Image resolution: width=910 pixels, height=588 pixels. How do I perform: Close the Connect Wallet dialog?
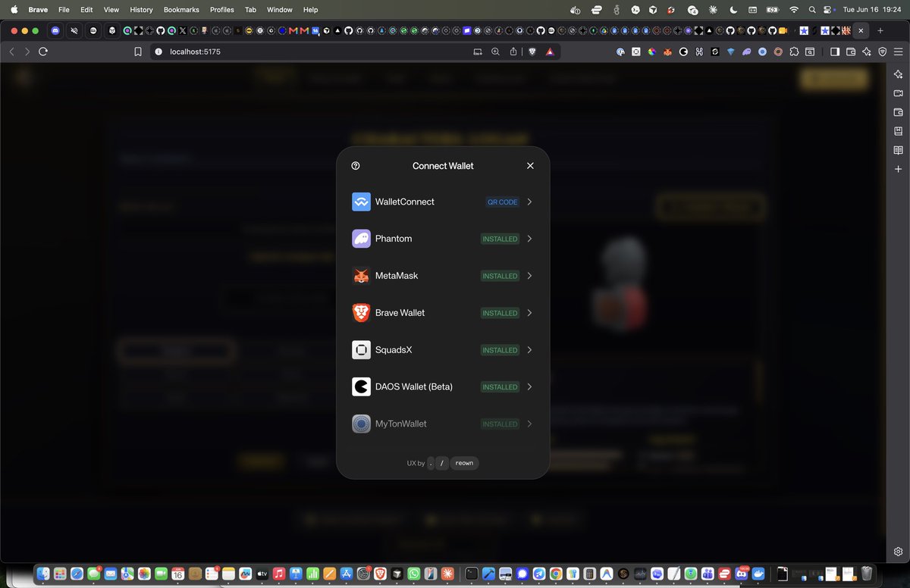[530, 166]
